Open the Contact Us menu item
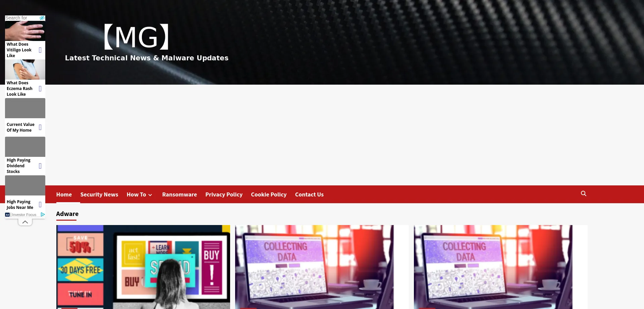Image resolution: width=644 pixels, height=309 pixels. pos(309,194)
